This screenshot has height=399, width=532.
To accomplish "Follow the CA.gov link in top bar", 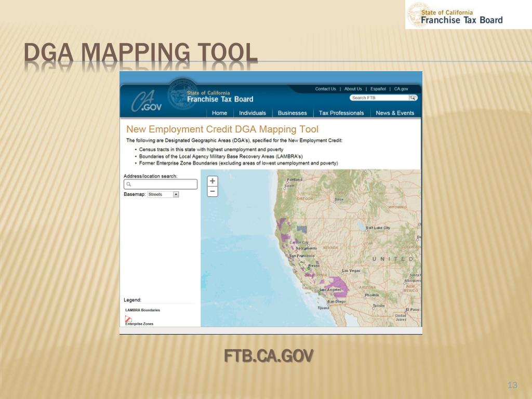I will pos(401,89).
